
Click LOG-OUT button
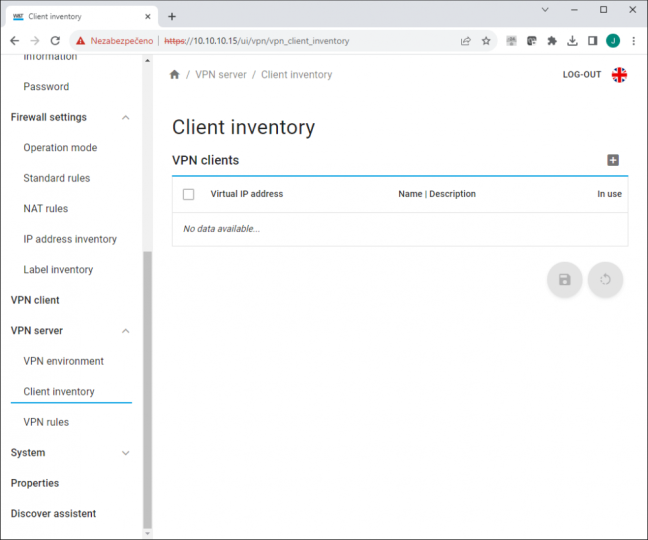581,75
